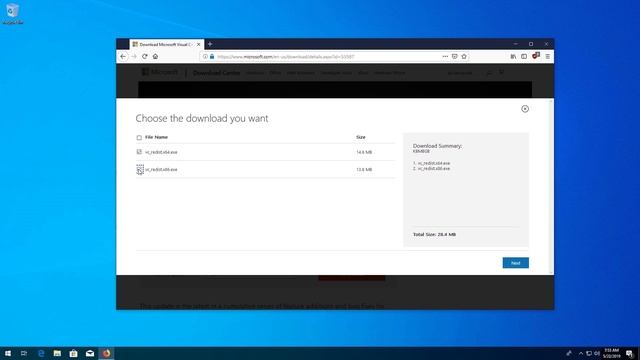Go back to the previous page
Image resolution: width=640 pixels, height=360 pixels.
pos(123,56)
